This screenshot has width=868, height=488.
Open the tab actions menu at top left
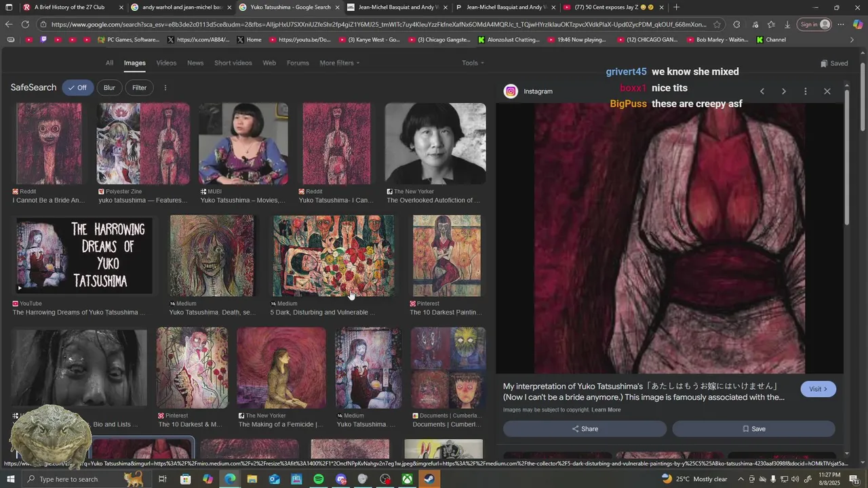click(x=8, y=7)
